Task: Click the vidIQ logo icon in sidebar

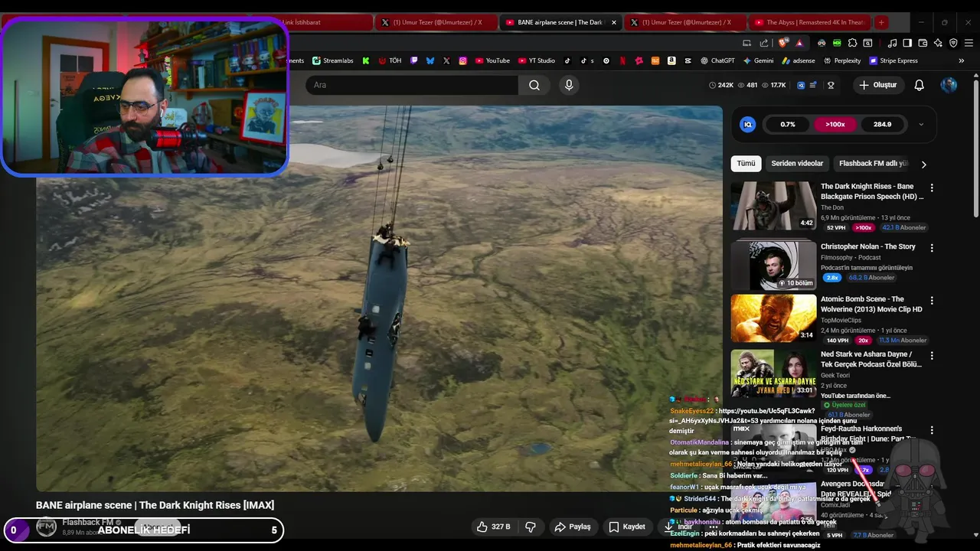Action: (748, 124)
